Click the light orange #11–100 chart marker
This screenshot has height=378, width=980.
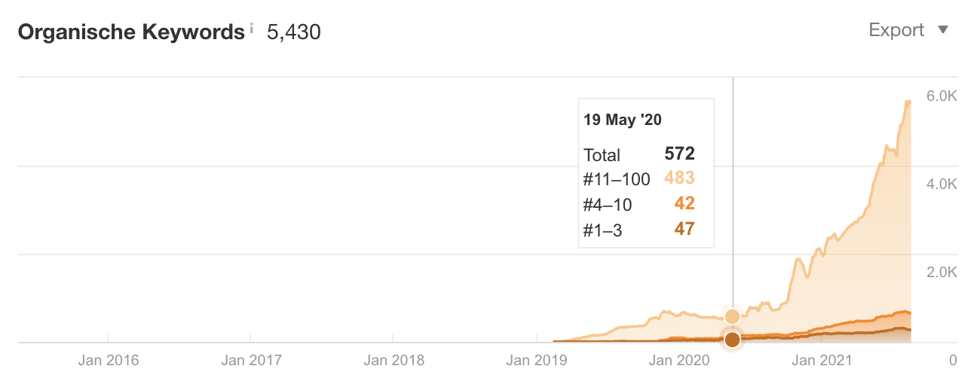click(x=732, y=316)
